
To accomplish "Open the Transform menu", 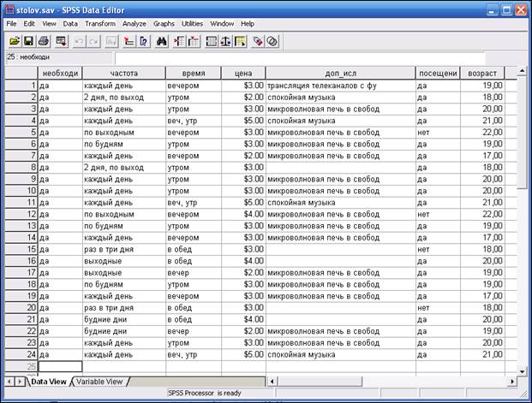I will pos(100,24).
